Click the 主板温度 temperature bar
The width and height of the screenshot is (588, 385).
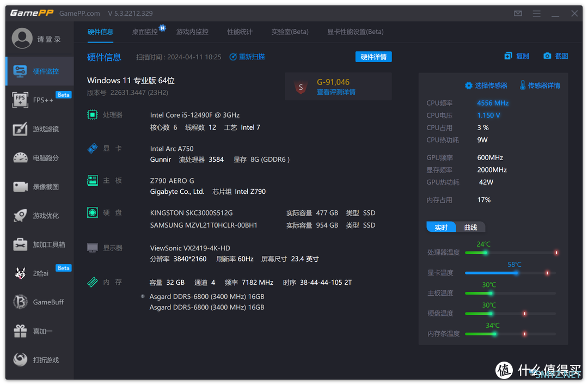pos(511,293)
